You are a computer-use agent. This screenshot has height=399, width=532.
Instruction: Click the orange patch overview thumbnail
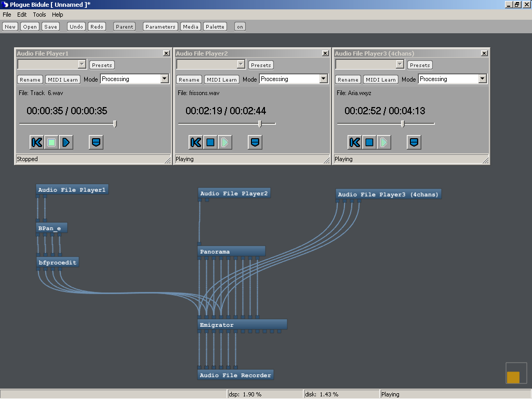pos(513,377)
